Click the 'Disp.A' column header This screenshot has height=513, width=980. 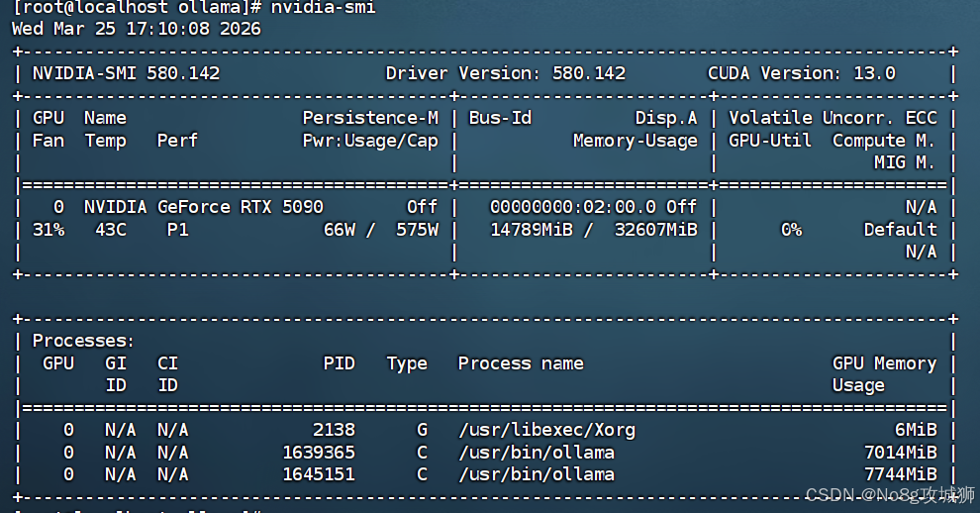tap(666, 118)
